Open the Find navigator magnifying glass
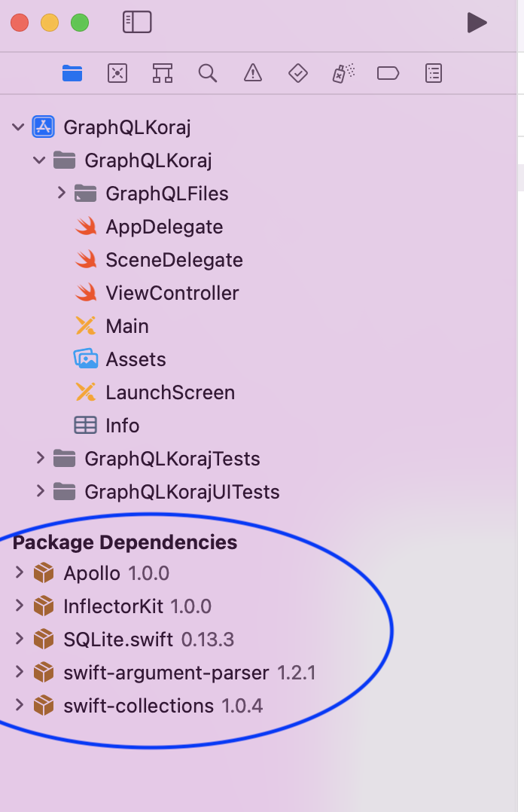This screenshot has height=812, width=524. pyautogui.click(x=208, y=73)
